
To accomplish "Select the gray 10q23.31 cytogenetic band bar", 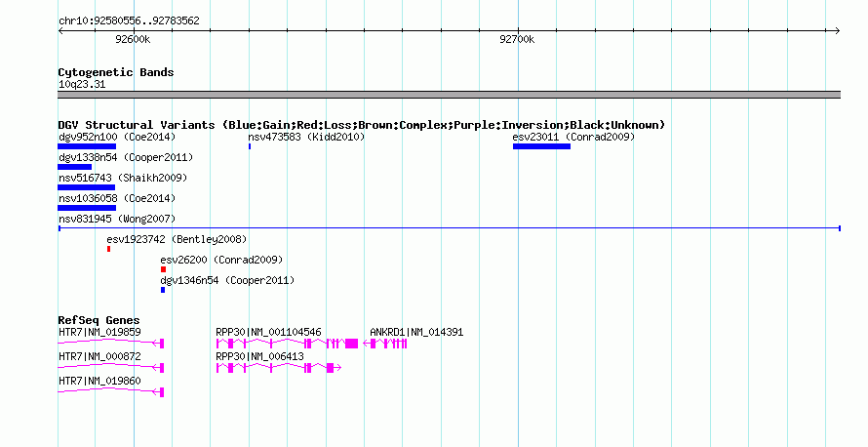I will [450, 96].
